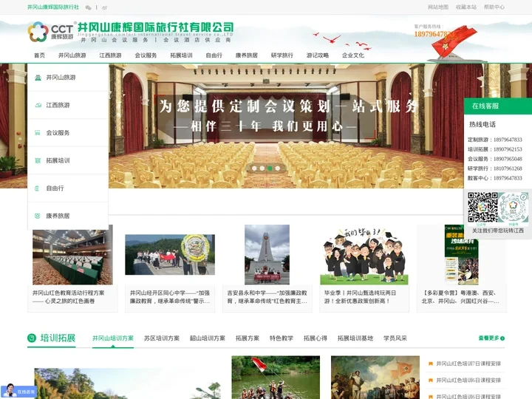Open 毕业季丨井冈山甄选纯玩两日游 article title
This screenshot has width=532, height=399.
(360, 297)
